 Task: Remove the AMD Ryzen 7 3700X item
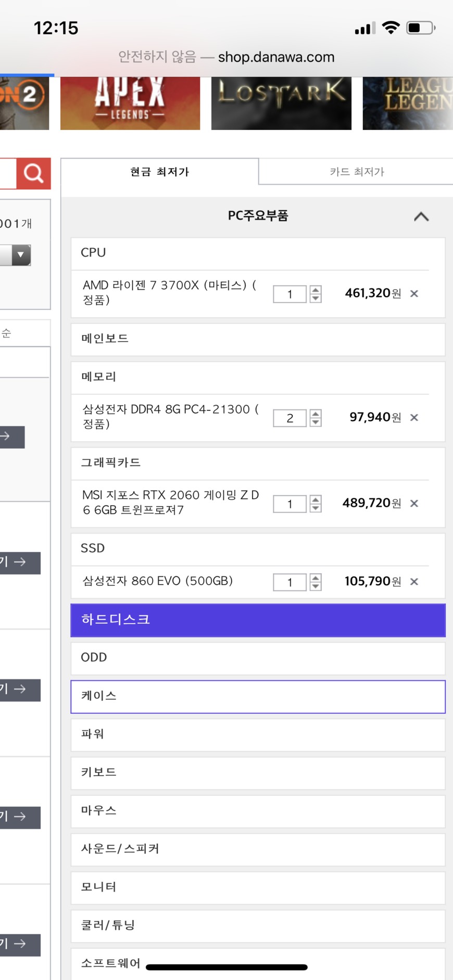(414, 294)
